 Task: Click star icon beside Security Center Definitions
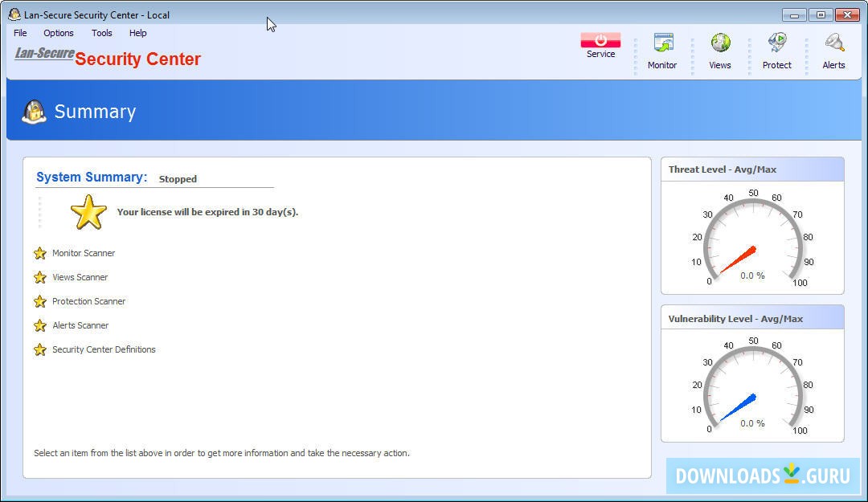[x=40, y=350]
